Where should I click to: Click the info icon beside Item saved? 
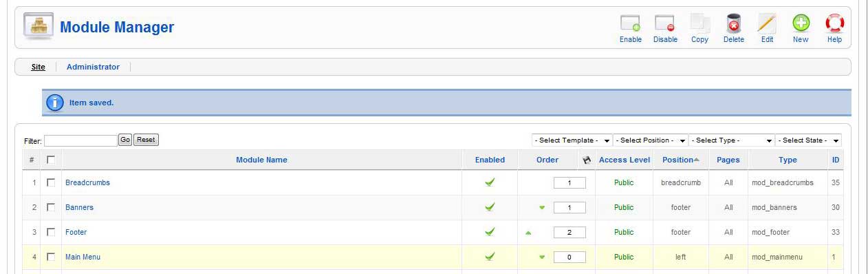click(x=55, y=103)
